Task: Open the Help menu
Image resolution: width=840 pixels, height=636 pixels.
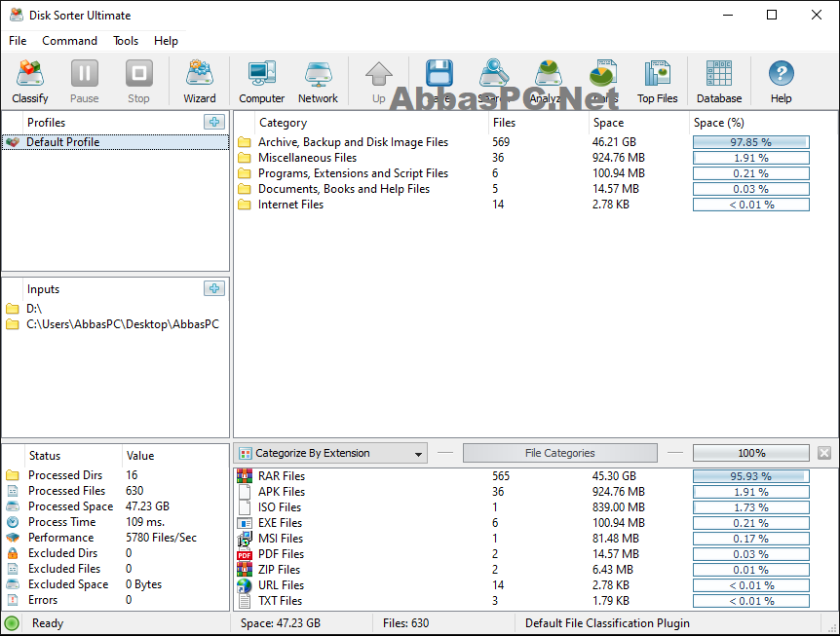Action: pos(166,41)
